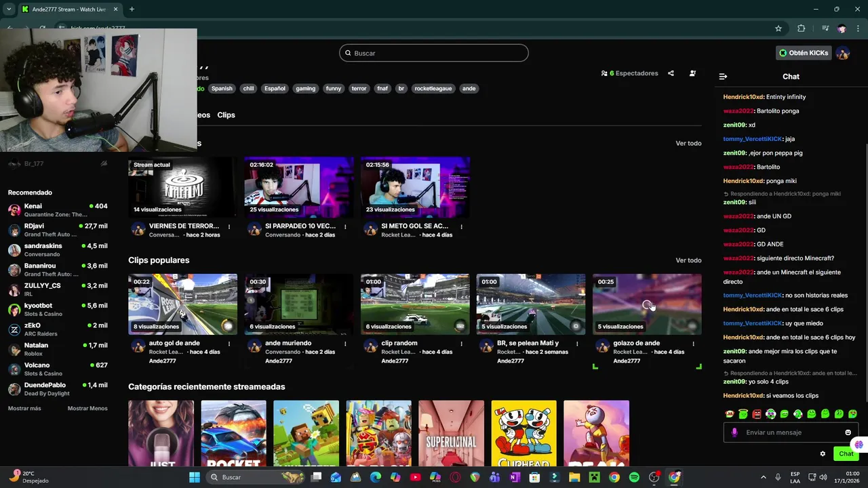
Task: Open chat settings gear icon
Action: click(823, 454)
